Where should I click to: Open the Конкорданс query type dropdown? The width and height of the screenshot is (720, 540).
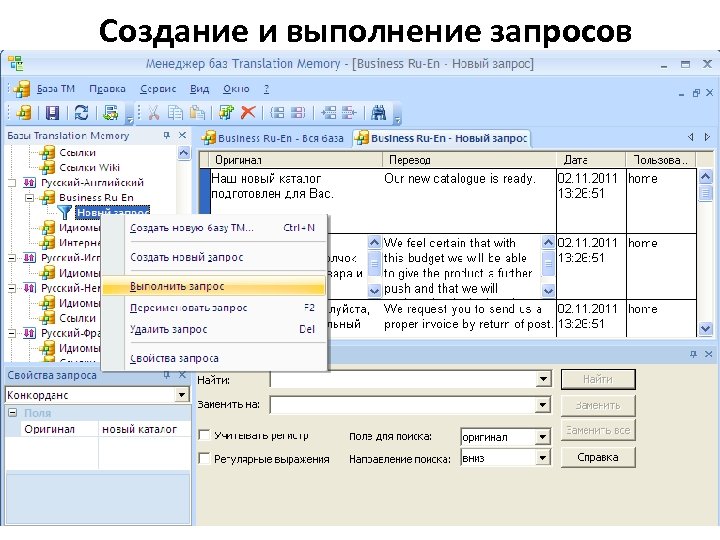point(182,395)
